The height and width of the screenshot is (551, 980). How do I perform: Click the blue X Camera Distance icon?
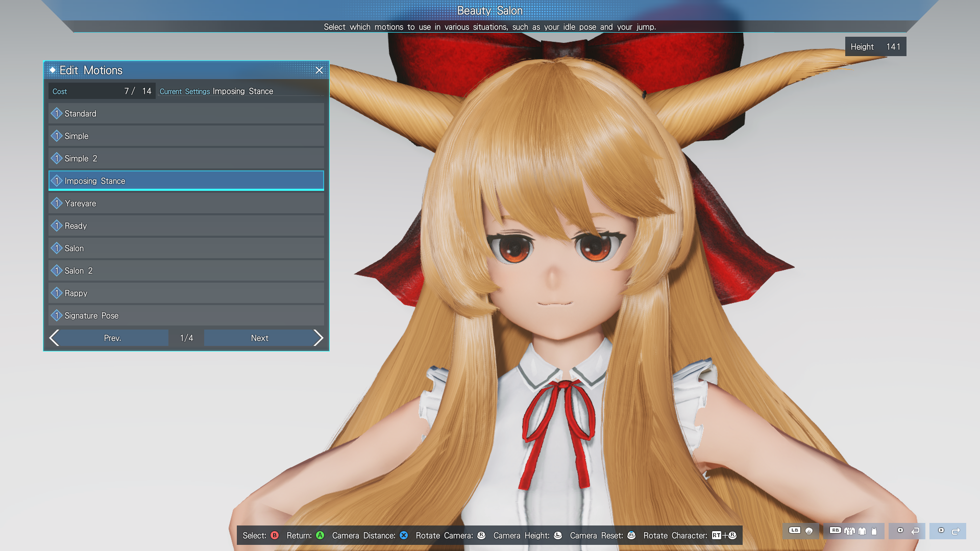point(404,535)
